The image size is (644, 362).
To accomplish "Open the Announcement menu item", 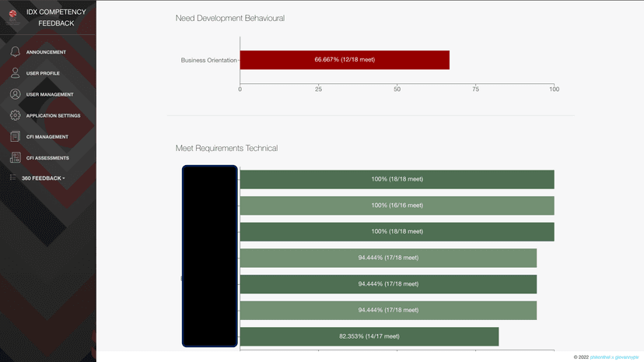I will coord(46,52).
